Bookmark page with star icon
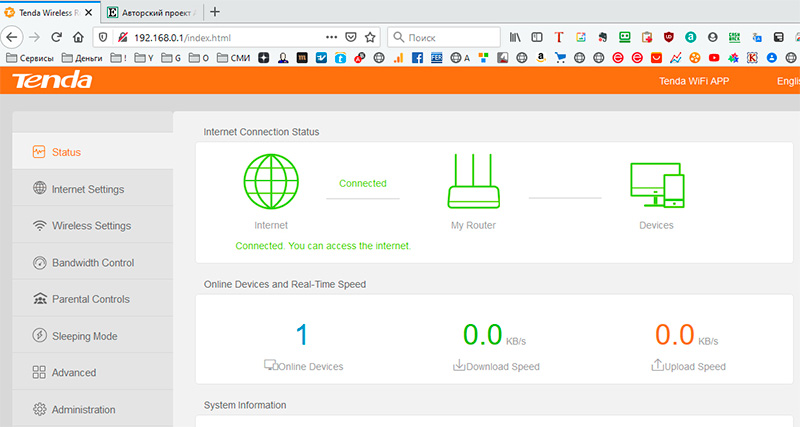The width and height of the screenshot is (800, 427). tap(370, 36)
